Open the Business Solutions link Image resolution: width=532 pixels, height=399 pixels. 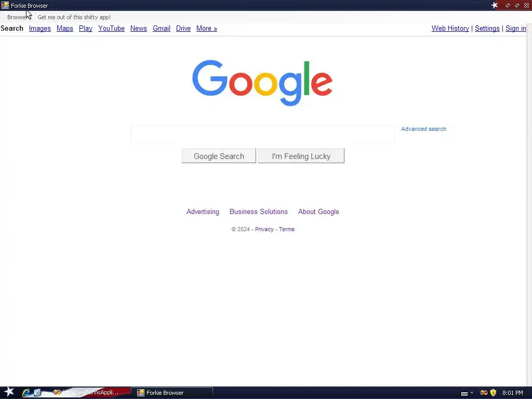[x=259, y=212]
